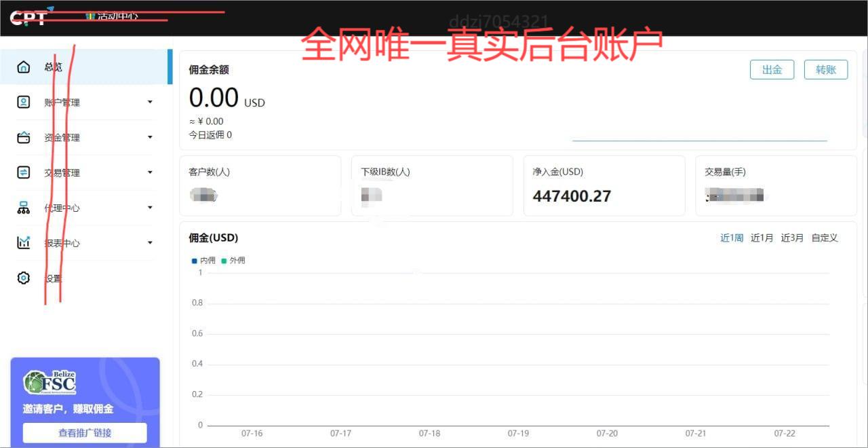Click the ≈ ¥ 0.00 converted amount
Viewport: 868px width, 448px height.
206,122
